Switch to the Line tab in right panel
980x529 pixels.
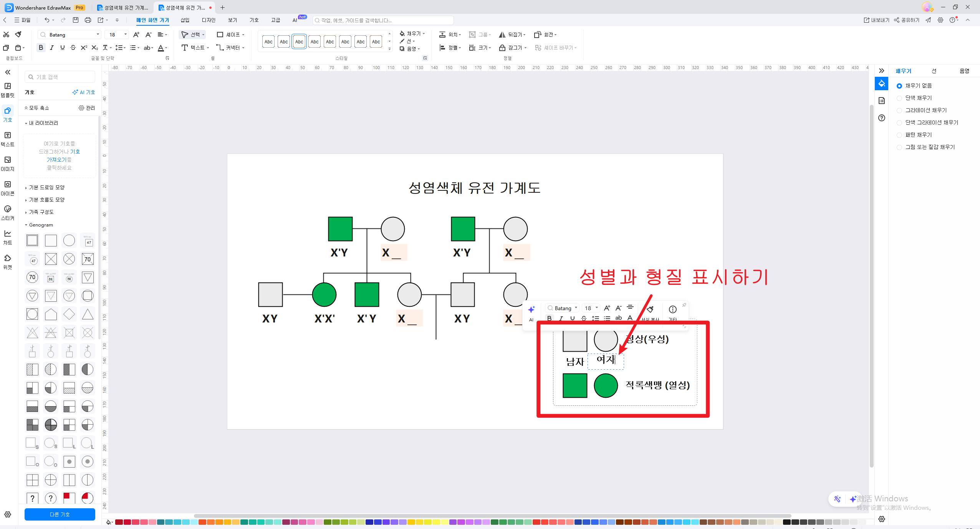(934, 71)
